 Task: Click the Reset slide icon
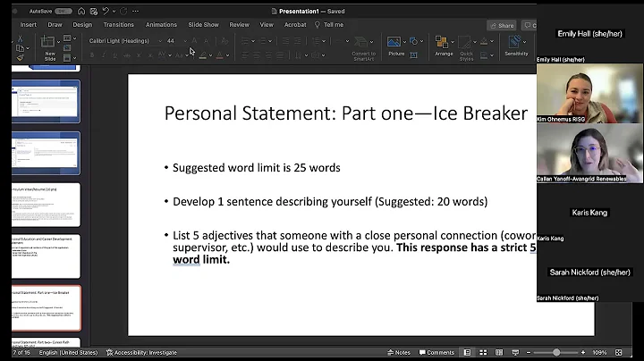tap(67, 48)
